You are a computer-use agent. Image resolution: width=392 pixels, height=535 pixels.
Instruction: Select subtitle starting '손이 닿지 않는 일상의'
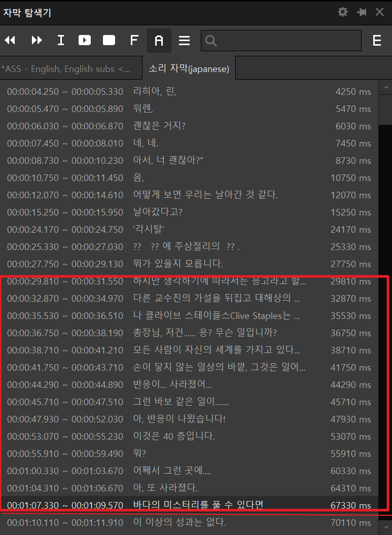click(x=189, y=367)
